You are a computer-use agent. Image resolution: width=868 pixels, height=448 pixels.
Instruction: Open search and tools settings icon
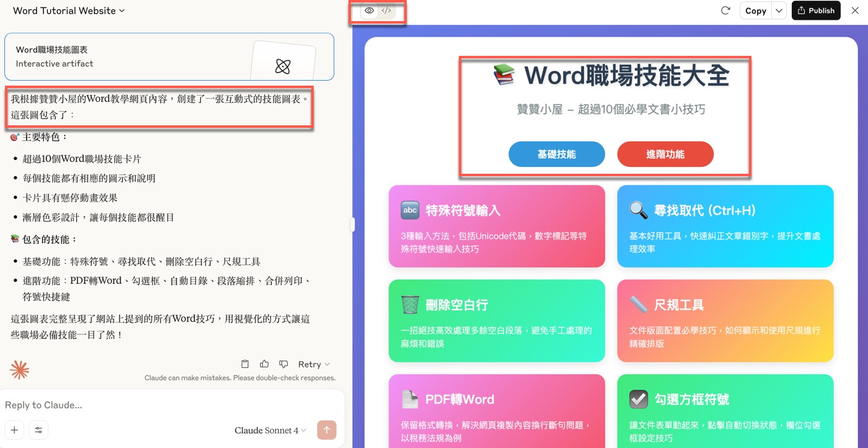click(38, 430)
